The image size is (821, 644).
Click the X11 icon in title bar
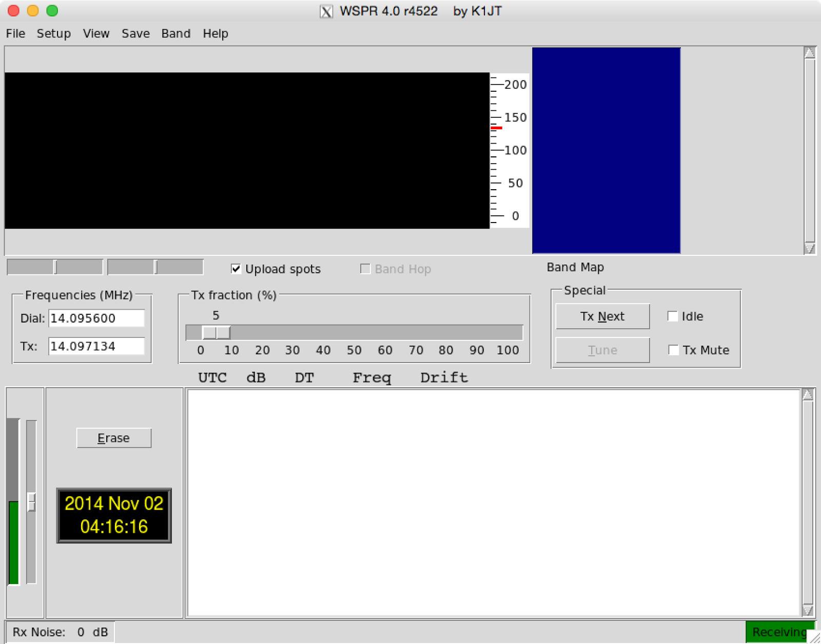coord(326,11)
